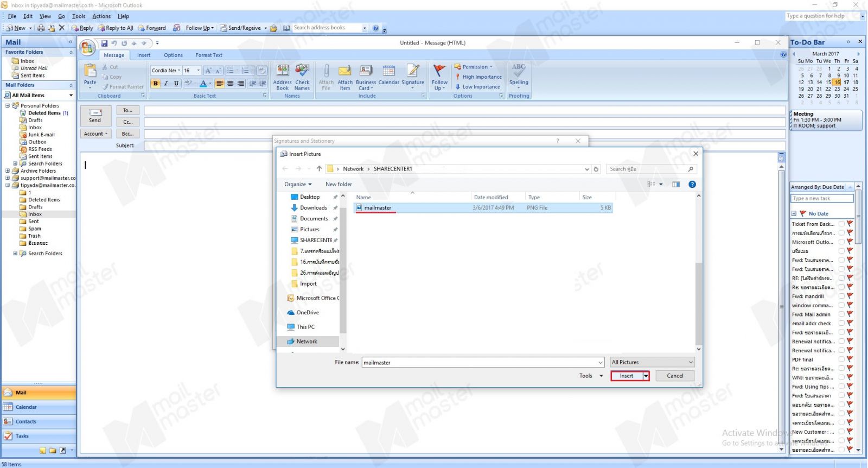
Task: Expand the Archive Folders tree node
Action: pos(8,171)
